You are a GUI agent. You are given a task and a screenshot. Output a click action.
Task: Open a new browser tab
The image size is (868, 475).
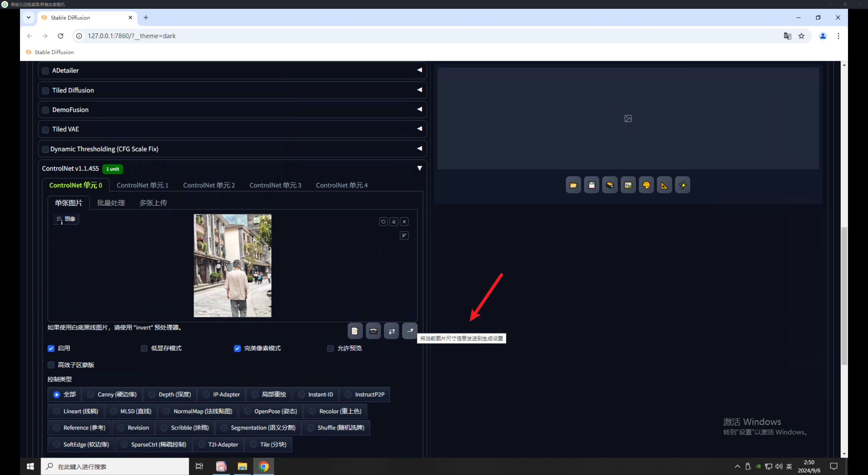(146, 17)
